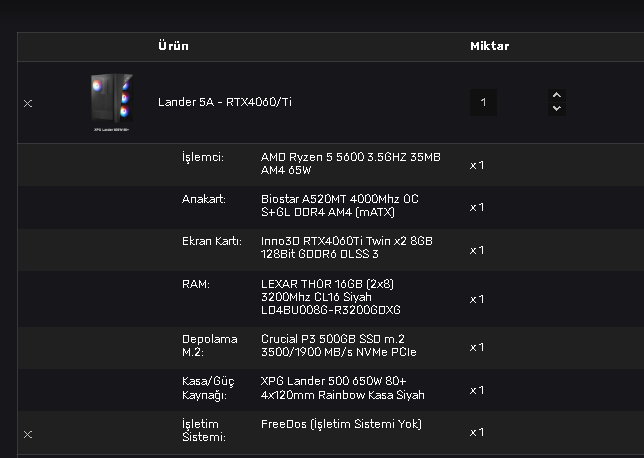Select the AMD Ryzen 5 5600 processor entry
Screen dimensions: 644x458
(350, 164)
